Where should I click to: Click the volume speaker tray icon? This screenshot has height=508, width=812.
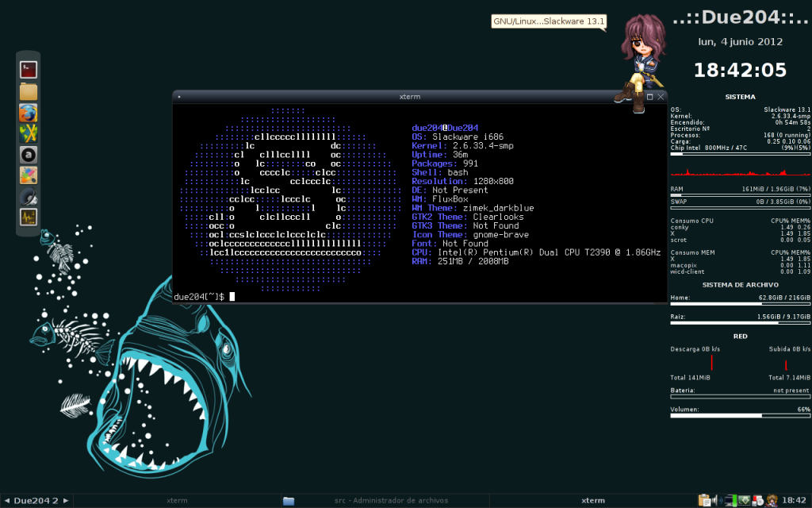[x=716, y=500]
